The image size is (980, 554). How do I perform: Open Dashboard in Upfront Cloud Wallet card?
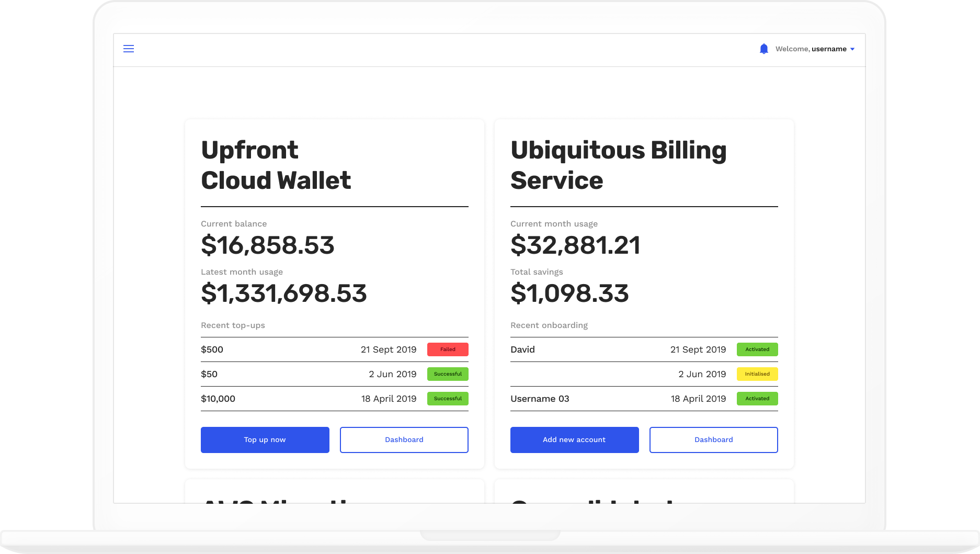tap(404, 440)
